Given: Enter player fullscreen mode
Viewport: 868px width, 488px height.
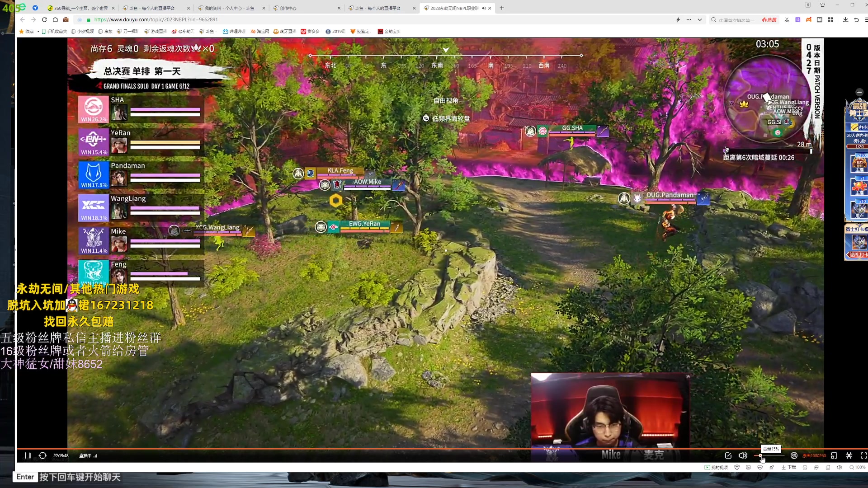Looking at the screenshot, I should [x=863, y=455].
